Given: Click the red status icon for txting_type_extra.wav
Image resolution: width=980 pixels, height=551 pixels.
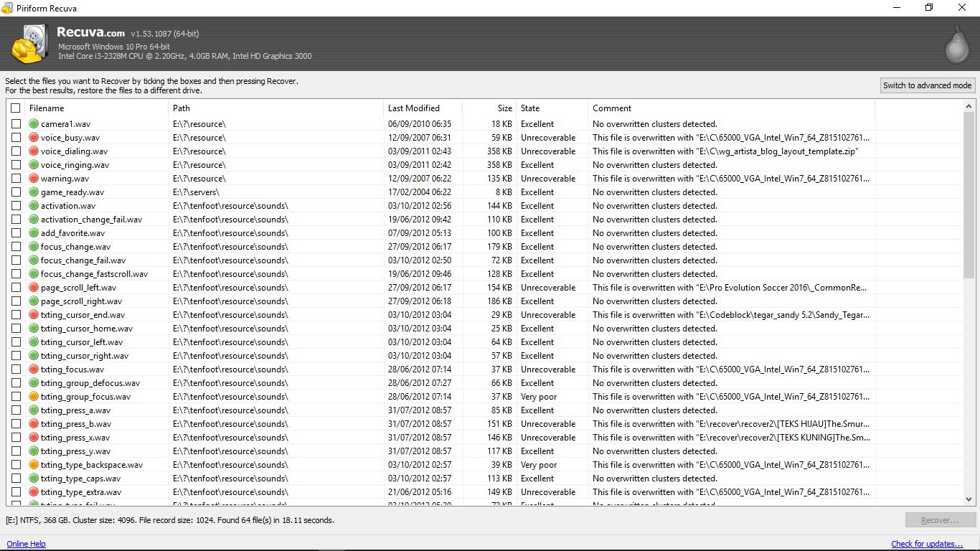Looking at the screenshot, I should tap(34, 492).
